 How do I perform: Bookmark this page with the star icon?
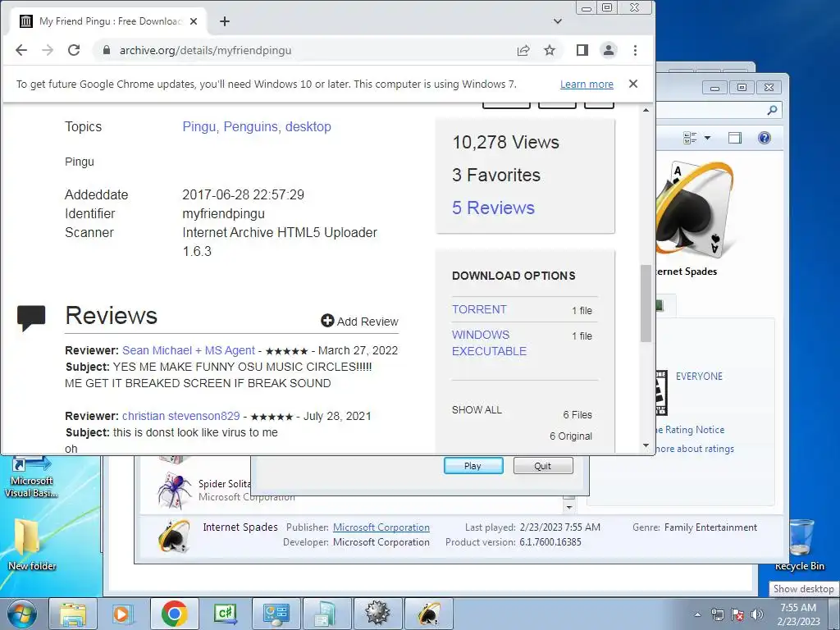tap(550, 50)
